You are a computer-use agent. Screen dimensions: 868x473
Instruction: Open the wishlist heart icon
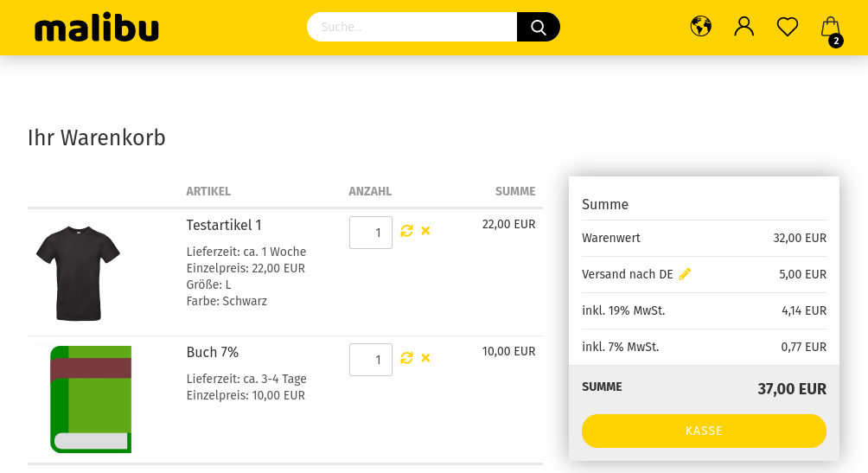click(x=788, y=27)
